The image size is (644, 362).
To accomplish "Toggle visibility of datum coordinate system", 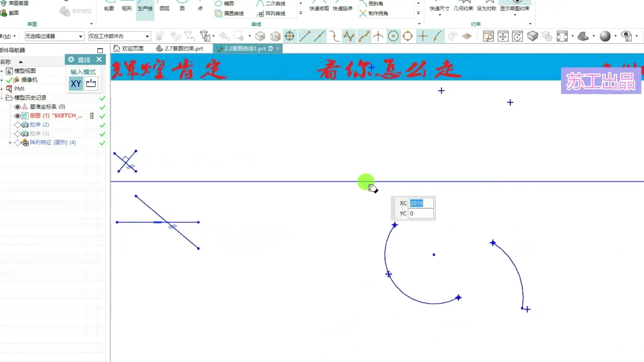I will point(17,107).
